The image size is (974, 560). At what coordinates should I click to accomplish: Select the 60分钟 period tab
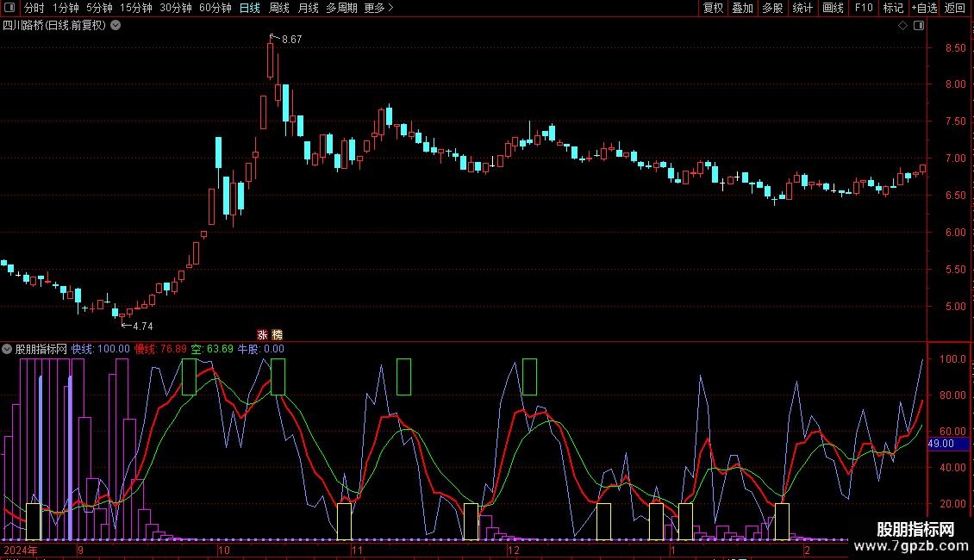pos(215,9)
